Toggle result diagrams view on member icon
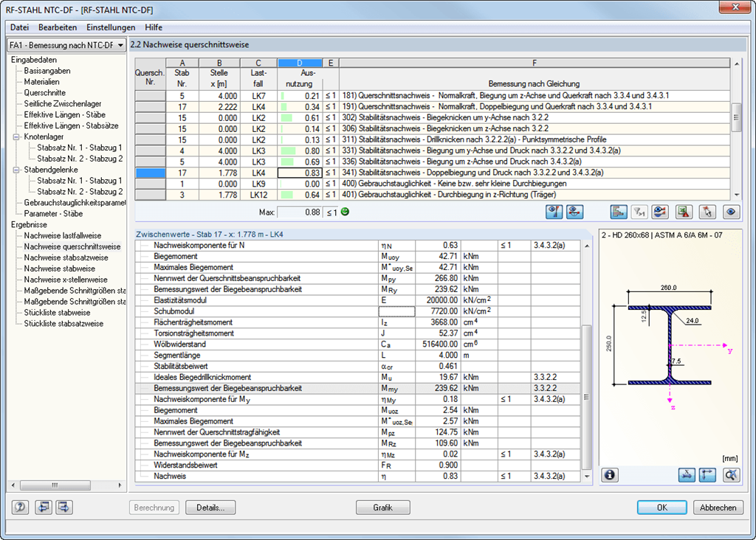The height and width of the screenshot is (540, 756). pyautogui.click(x=554, y=212)
